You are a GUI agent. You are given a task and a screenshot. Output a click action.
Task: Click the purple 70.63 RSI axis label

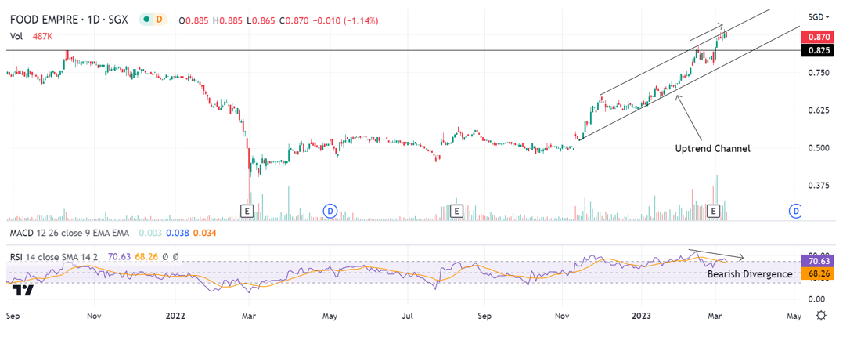[x=818, y=262]
